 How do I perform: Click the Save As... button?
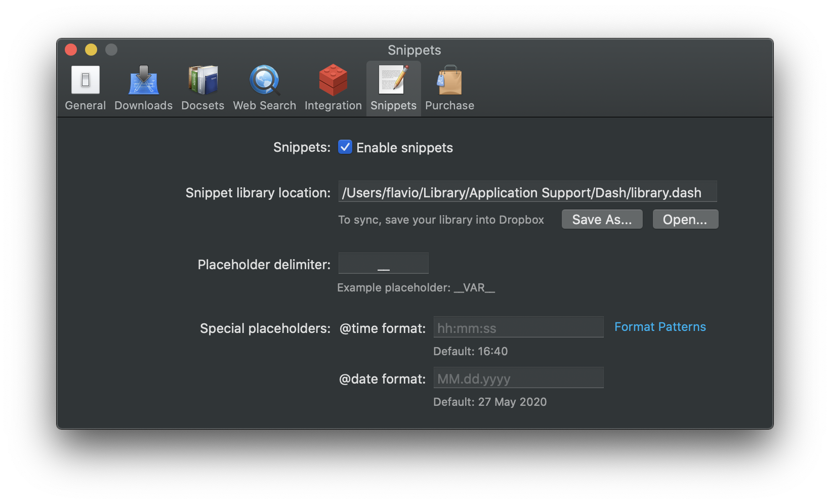click(602, 220)
